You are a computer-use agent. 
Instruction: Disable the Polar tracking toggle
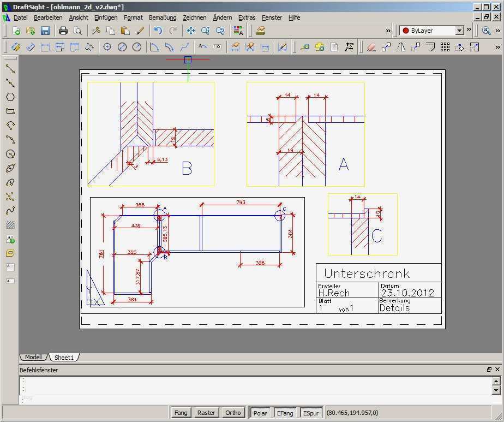point(260,413)
